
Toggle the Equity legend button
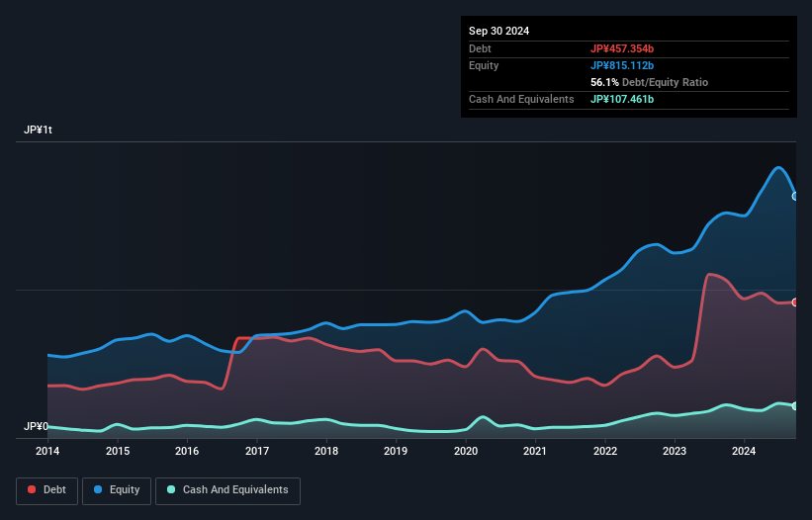117,490
